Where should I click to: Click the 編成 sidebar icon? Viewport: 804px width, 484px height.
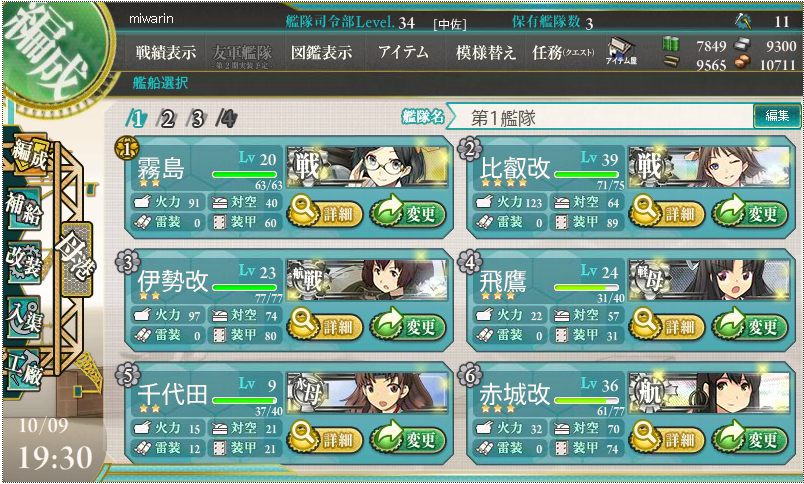(x=30, y=155)
